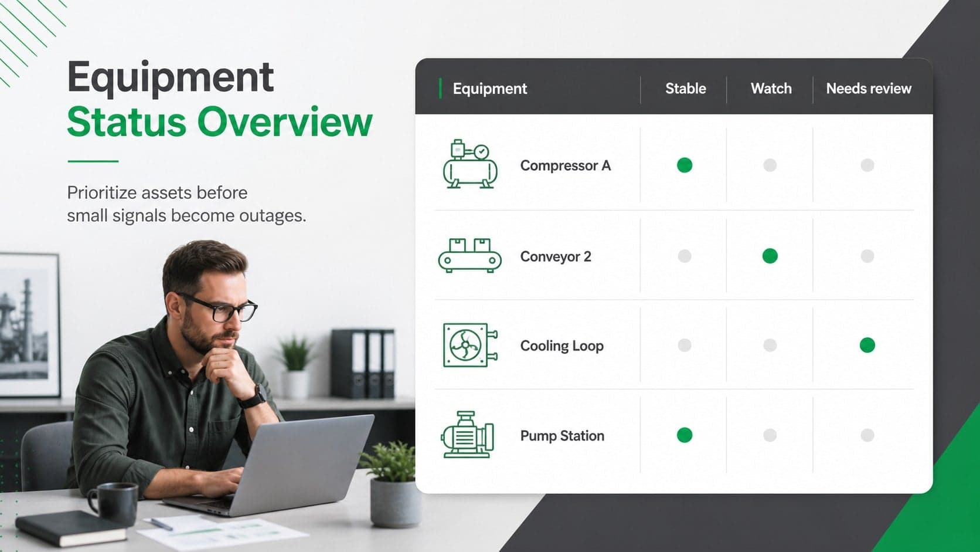The width and height of the screenshot is (980, 552).
Task: Click the Needs review column header
Action: point(869,89)
